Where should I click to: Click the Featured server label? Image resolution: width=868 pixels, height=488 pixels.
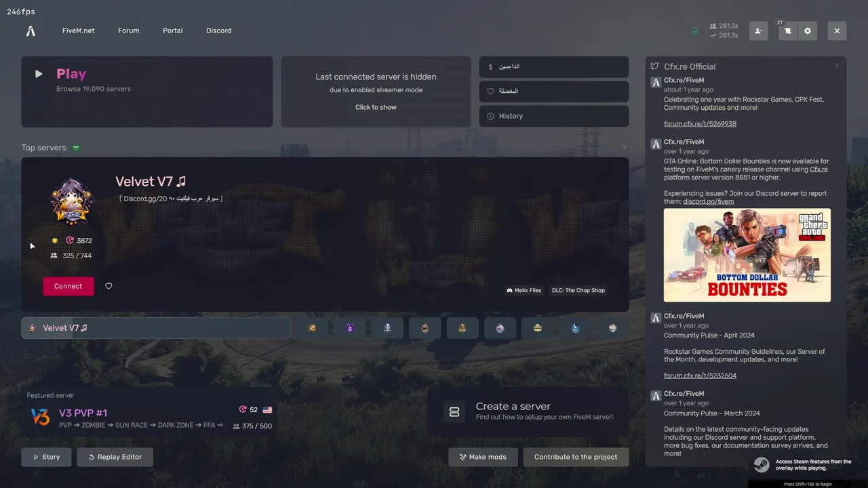click(x=50, y=395)
